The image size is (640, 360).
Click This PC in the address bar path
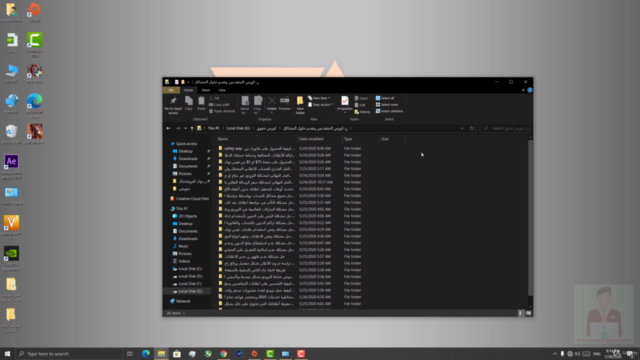(x=213, y=128)
